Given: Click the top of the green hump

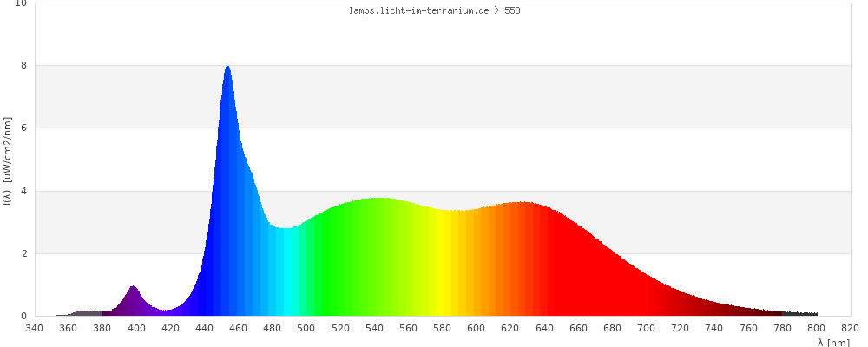Looking at the screenshot, I should pos(378,200).
